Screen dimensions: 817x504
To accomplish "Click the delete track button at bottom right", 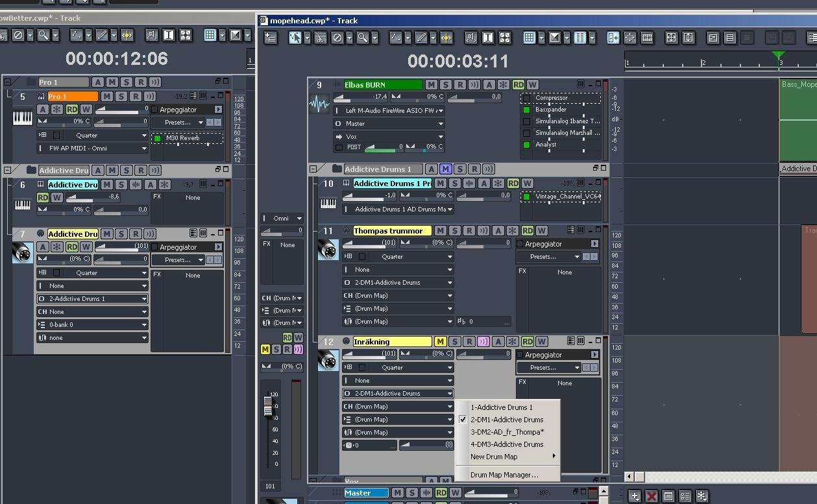I will point(652,496).
